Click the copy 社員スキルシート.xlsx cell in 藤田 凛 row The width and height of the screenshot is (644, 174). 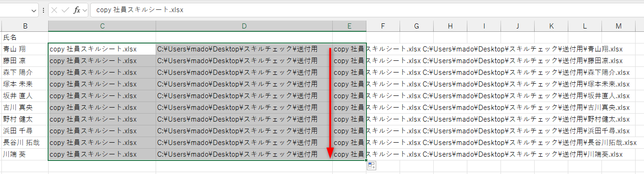102,60
